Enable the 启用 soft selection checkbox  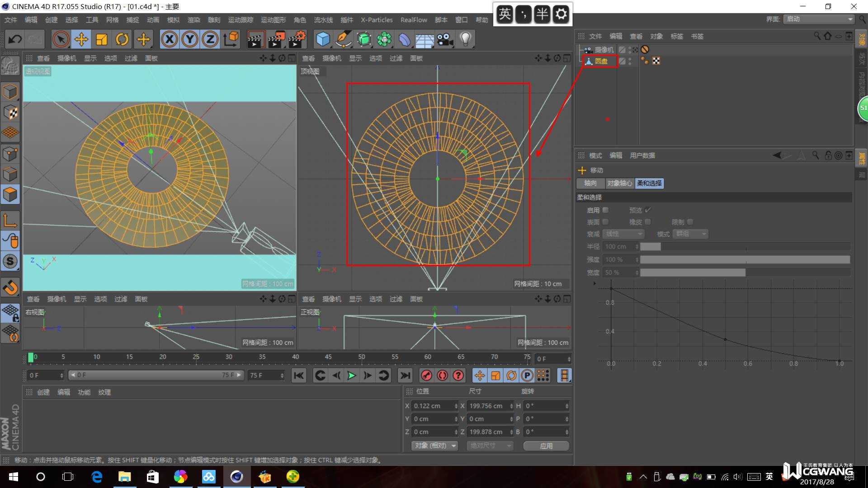606,210
